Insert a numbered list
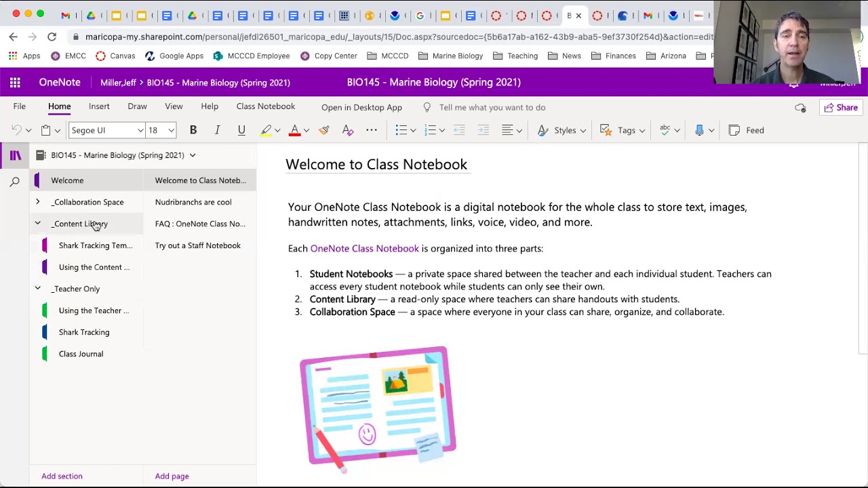The height and width of the screenshot is (488, 868). [x=430, y=130]
